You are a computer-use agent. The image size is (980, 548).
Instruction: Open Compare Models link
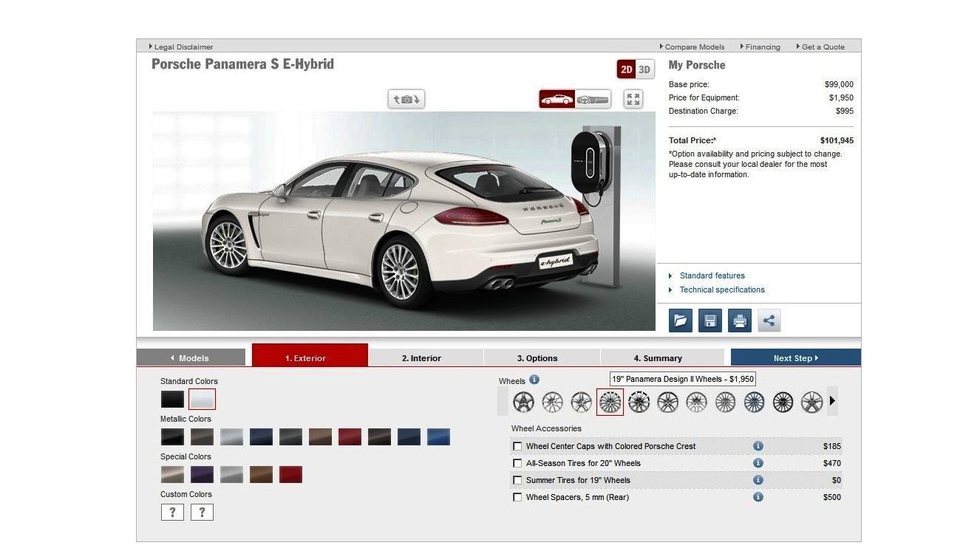693,47
